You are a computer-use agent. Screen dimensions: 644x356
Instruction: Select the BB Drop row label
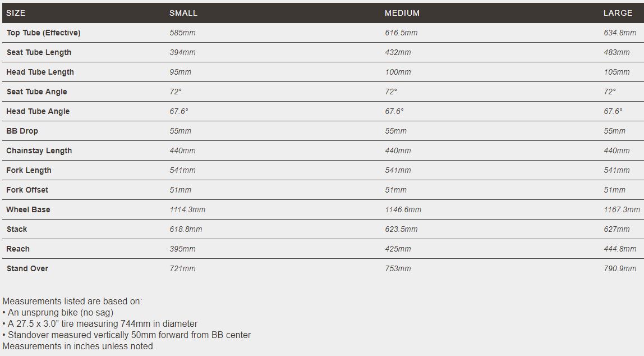(x=22, y=131)
